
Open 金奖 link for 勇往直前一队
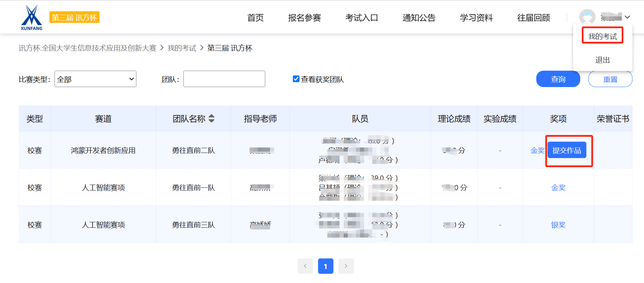click(558, 187)
